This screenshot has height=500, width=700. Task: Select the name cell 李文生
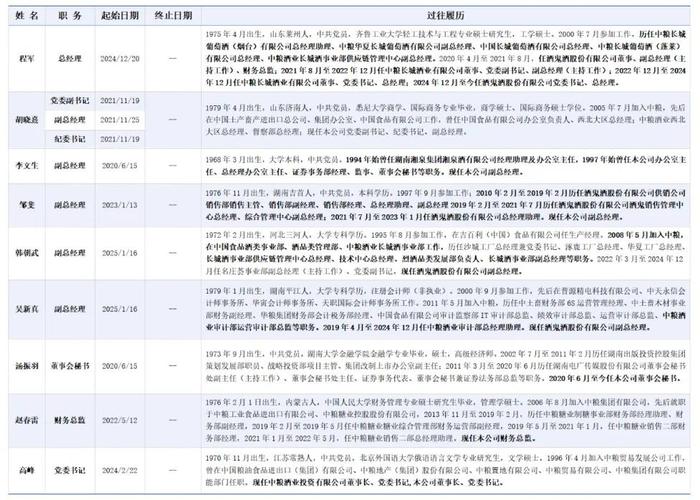(27, 166)
